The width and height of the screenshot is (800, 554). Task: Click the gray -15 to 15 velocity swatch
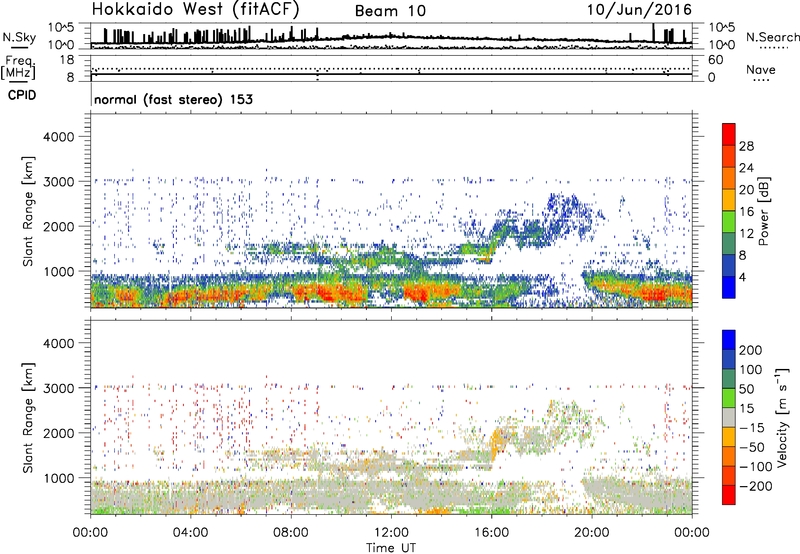click(x=729, y=417)
